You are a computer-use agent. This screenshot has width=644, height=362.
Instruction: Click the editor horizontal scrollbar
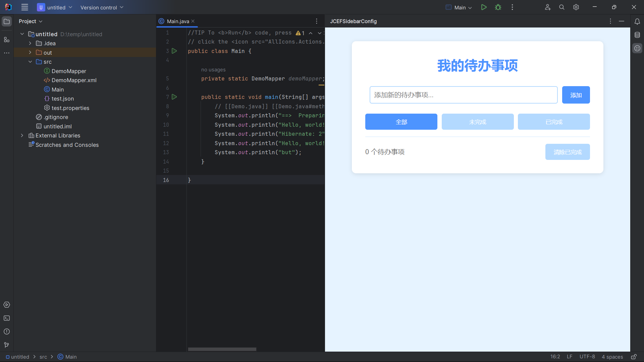coord(222,349)
